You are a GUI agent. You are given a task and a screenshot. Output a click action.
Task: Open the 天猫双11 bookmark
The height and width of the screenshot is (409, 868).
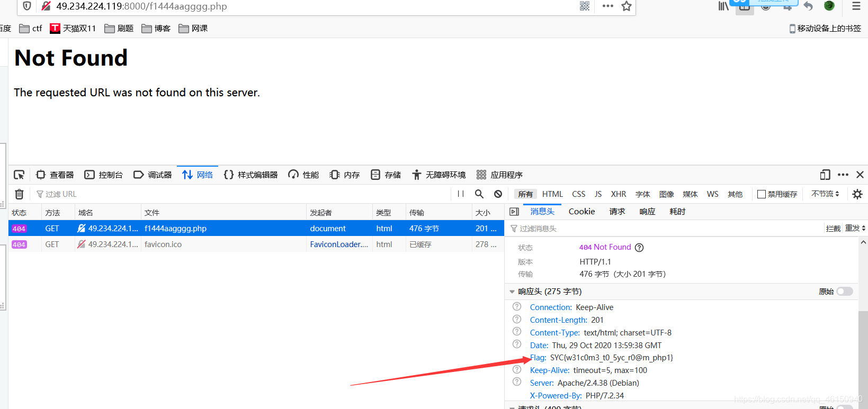tap(73, 29)
